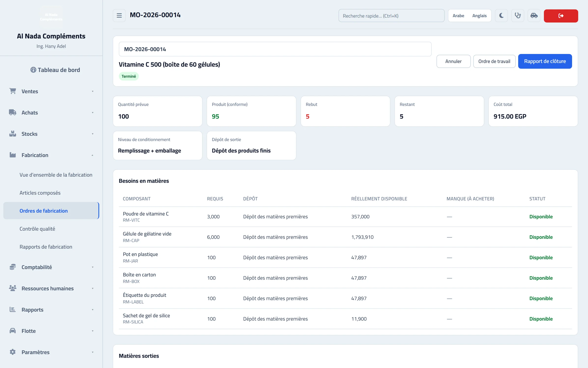Viewport: 588px width, 368px height.
Task: Click the Ventes cart icon
Action: [x=13, y=91]
